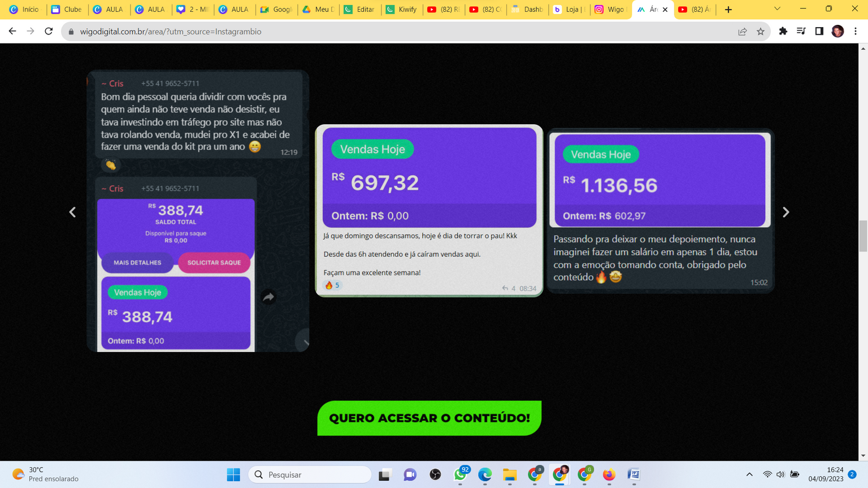The height and width of the screenshot is (488, 868).
Task: Click the forward arrow on Cris's message
Action: (268, 297)
